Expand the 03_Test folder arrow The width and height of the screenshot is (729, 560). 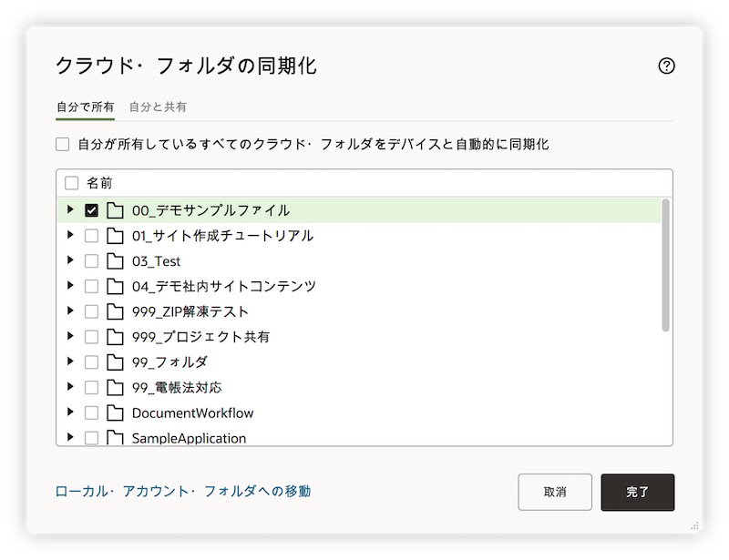[x=71, y=261]
